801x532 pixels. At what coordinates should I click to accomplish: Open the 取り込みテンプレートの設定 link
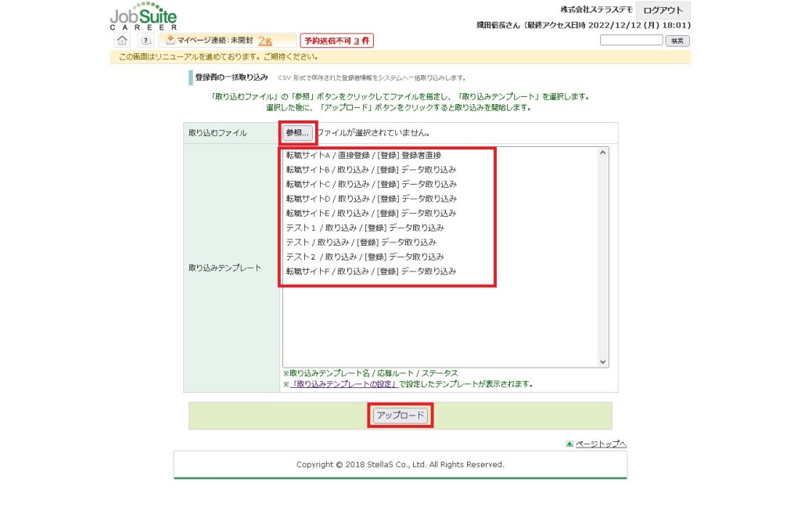point(344,384)
